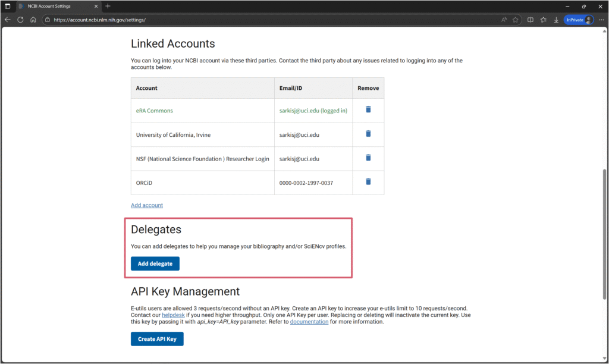Image resolution: width=609 pixels, height=364 pixels.
Task: Refresh the page in the browser
Action: click(x=20, y=20)
